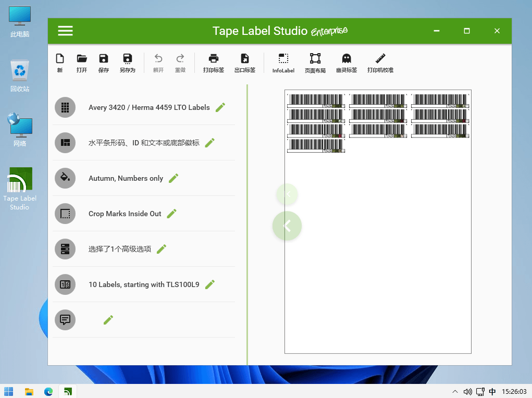Open the Windows Start menu
This screenshot has width=532, height=398.
(9, 392)
